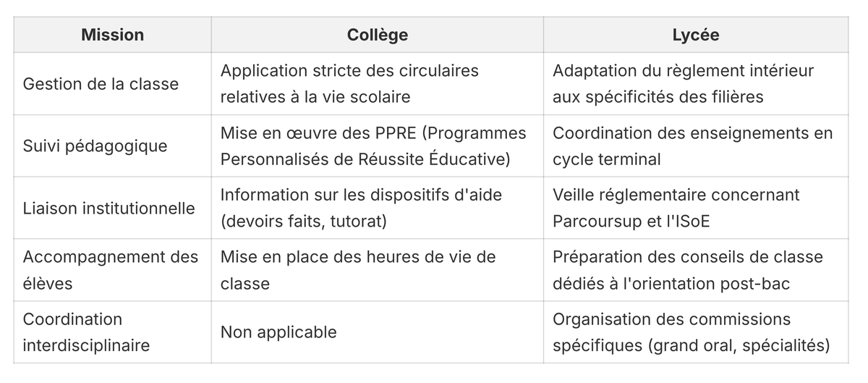The image size is (868, 383).
Task: Select the devoirs faits, tutorat cell
Action: pos(304,222)
